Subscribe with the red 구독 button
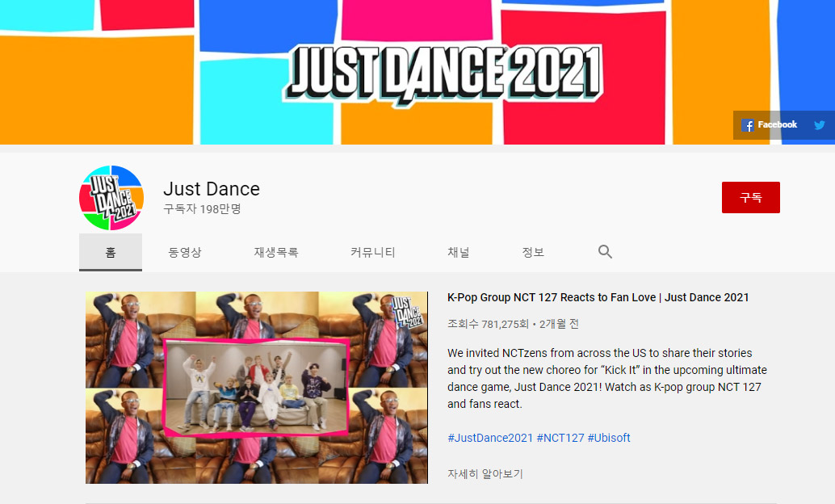835x504 pixels. click(751, 197)
